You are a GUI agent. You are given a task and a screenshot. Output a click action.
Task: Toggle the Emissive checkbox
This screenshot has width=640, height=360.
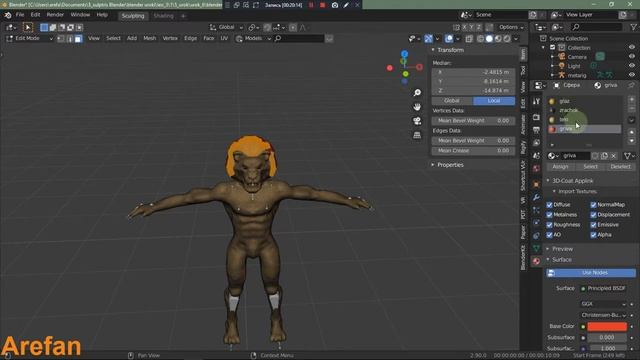pyautogui.click(x=593, y=225)
